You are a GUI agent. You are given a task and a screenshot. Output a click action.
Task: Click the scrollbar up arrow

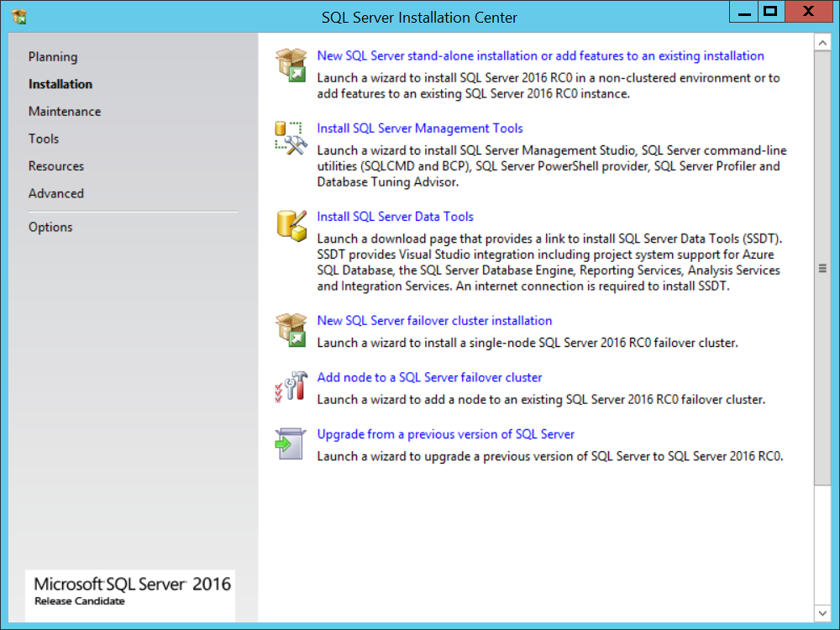tap(822, 41)
